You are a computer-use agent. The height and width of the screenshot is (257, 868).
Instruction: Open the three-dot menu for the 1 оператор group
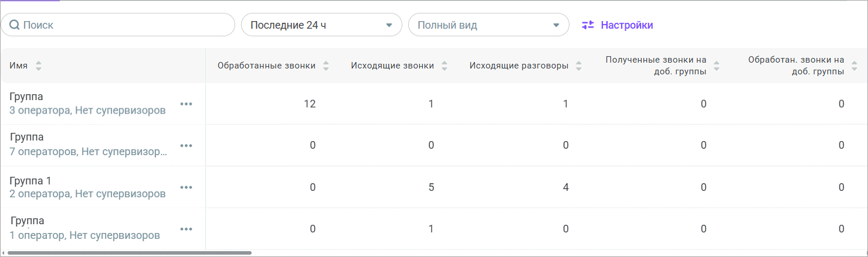point(187,229)
